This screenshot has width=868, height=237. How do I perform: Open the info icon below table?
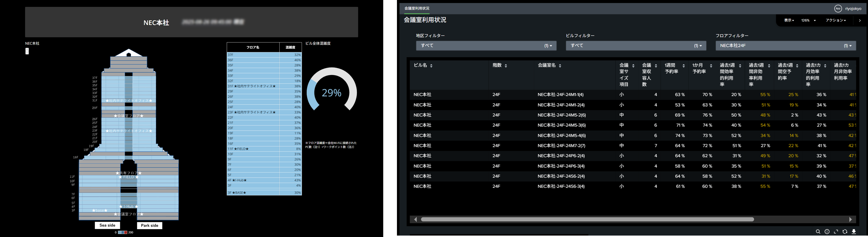coord(827,232)
